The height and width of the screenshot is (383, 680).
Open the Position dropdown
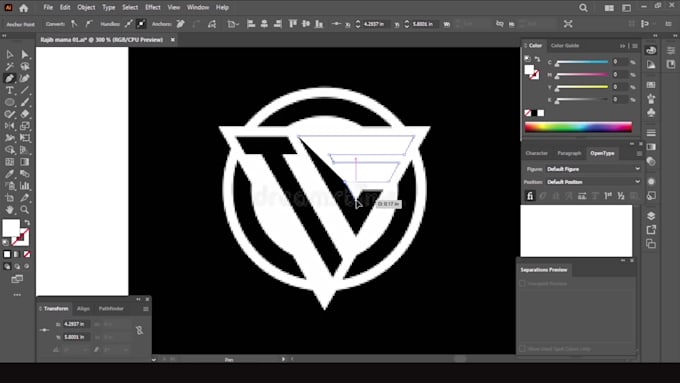tap(593, 182)
